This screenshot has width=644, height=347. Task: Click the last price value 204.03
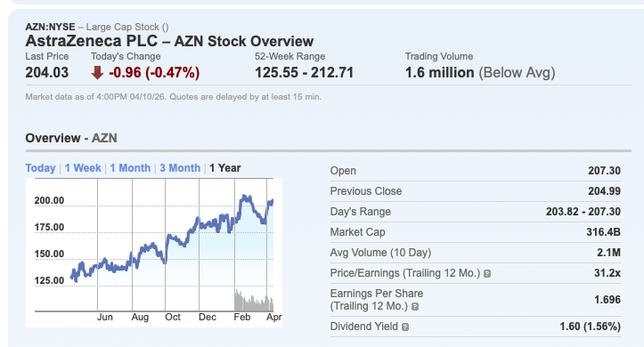47,73
